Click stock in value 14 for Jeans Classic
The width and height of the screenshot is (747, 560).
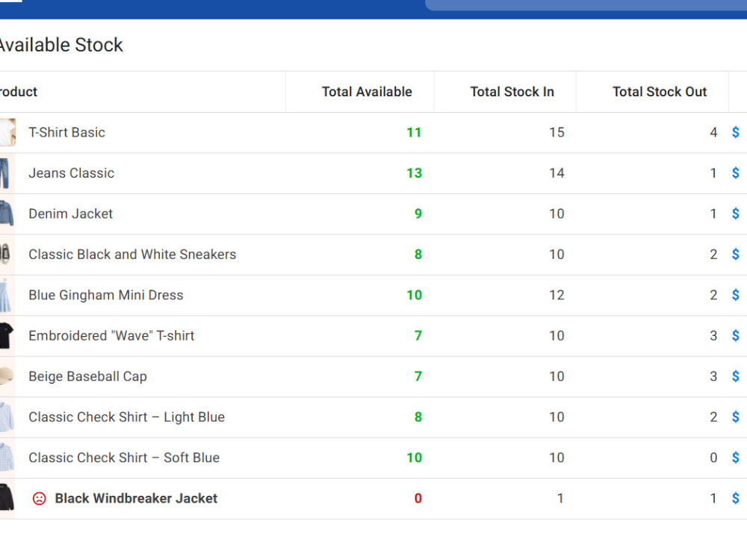point(557,173)
